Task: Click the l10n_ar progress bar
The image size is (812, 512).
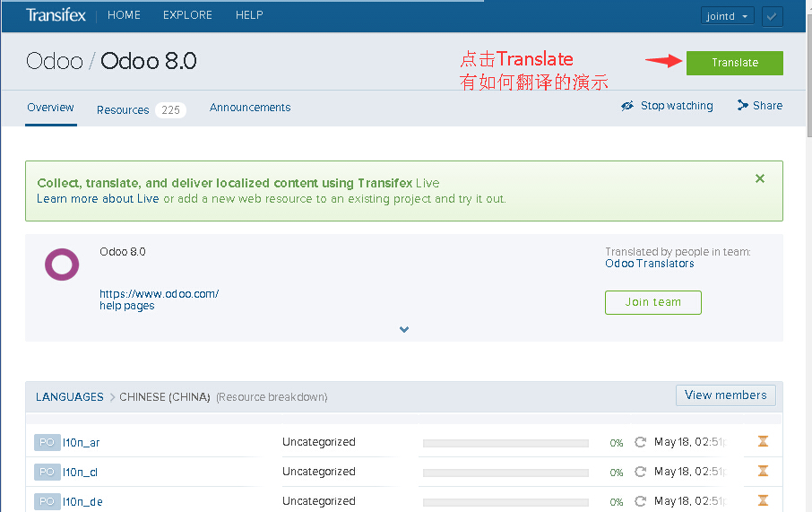Action: (x=505, y=443)
